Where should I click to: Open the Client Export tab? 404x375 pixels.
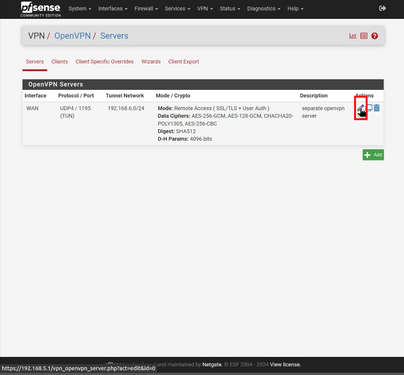pyautogui.click(x=184, y=62)
